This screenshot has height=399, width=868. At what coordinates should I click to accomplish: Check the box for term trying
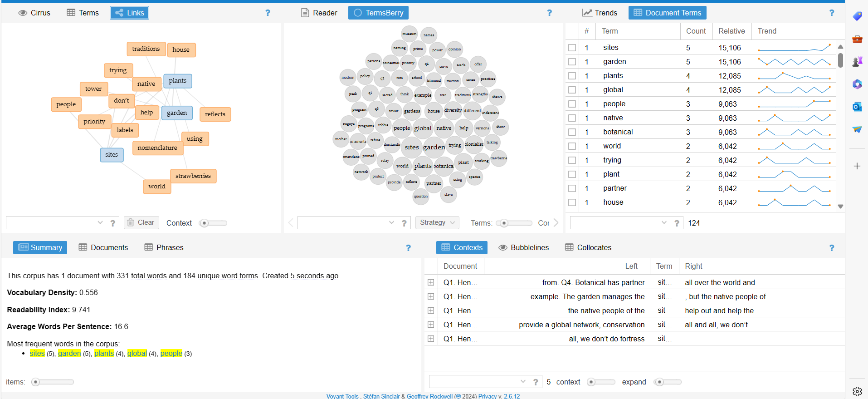pyautogui.click(x=572, y=160)
